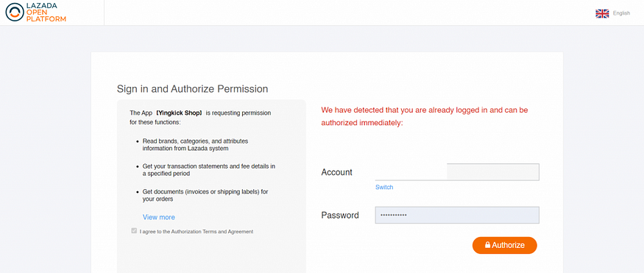The height and width of the screenshot is (273, 644).
Task: Expand permissions list with View more
Action: pyautogui.click(x=158, y=217)
